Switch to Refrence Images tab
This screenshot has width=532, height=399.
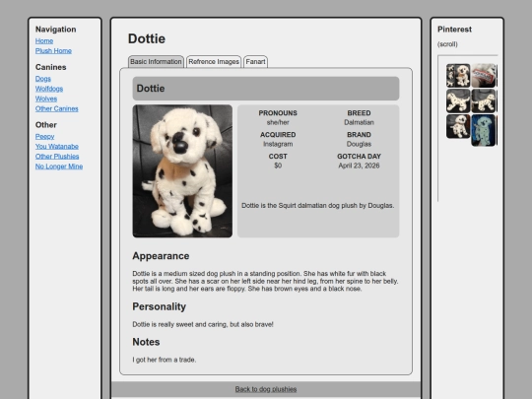(x=214, y=62)
